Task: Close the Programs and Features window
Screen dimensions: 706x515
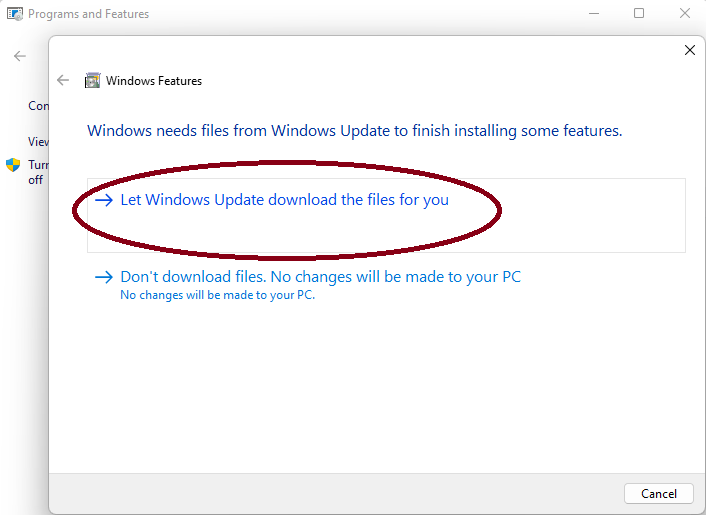Action: pos(684,14)
